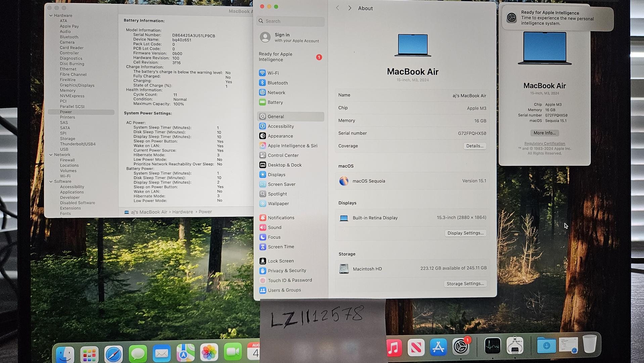Select Firewall under Network tree
The image size is (644, 363).
pos(67,160)
